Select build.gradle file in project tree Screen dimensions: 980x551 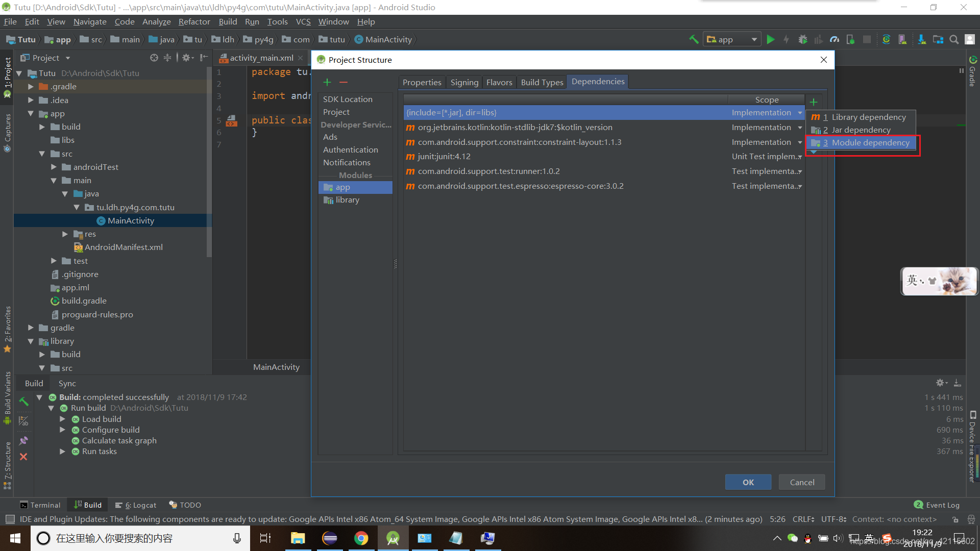pos(84,300)
